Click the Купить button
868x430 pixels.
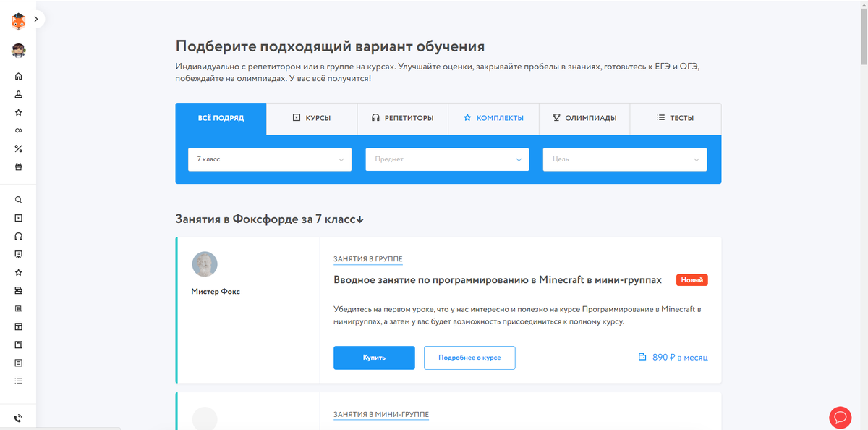click(x=374, y=358)
